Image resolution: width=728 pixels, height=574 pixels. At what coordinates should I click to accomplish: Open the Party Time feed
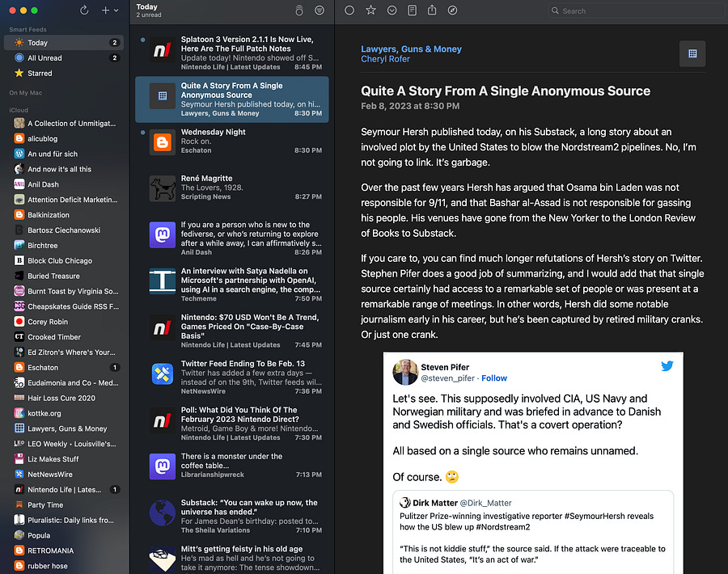pyautogui.click(x=64, y=504)
